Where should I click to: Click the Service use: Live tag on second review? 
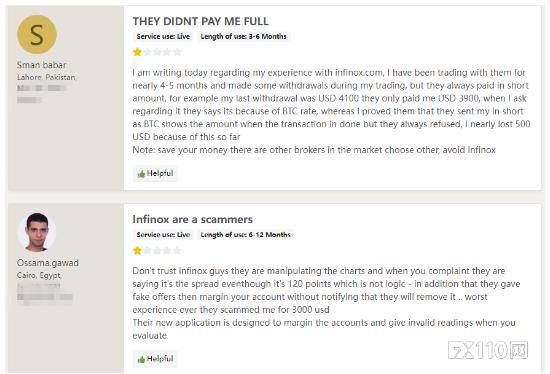click(163, 235)
